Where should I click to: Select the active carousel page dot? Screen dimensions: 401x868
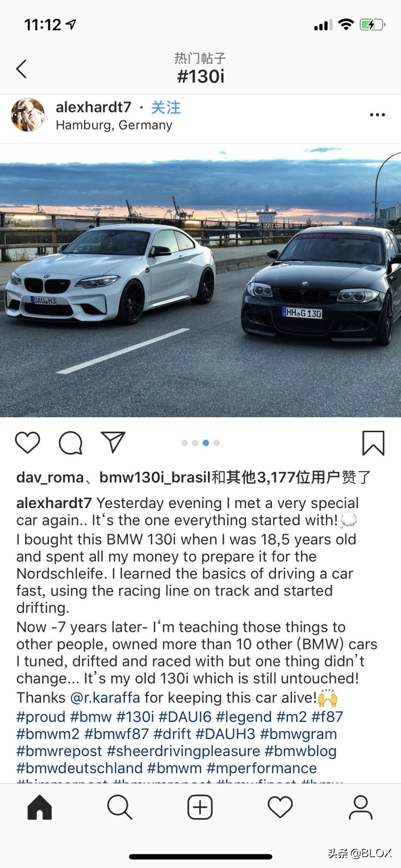click(206, 443)
